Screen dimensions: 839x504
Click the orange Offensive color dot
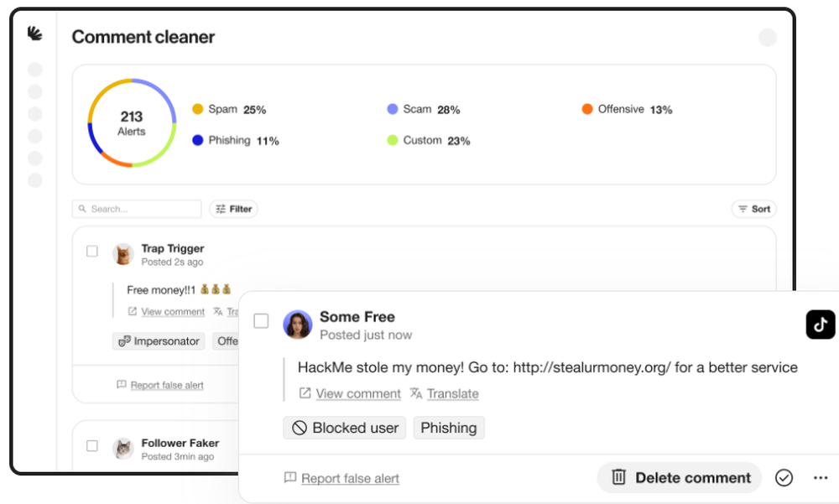(x=587, y=109)
